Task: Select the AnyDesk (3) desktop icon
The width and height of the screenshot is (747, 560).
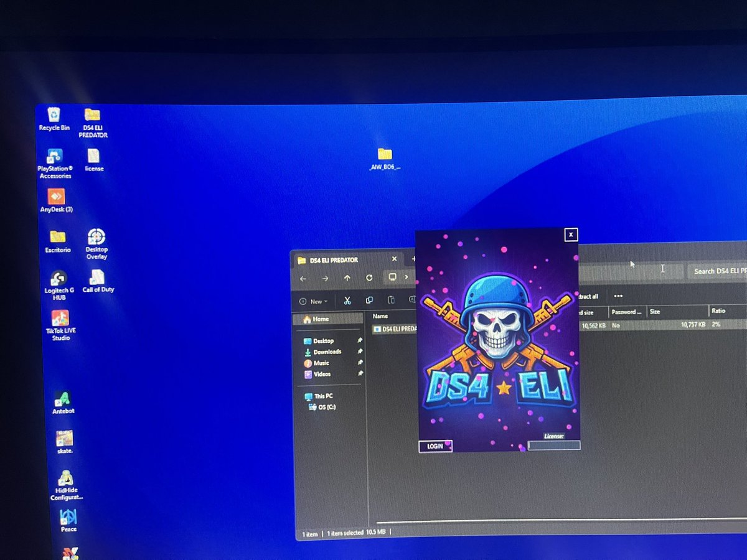Action: coord(56,201)
